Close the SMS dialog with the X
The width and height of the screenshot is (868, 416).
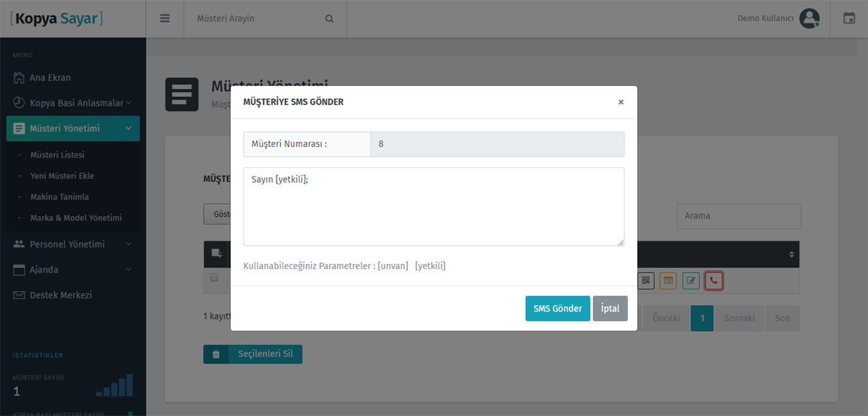tap(621, 102)
